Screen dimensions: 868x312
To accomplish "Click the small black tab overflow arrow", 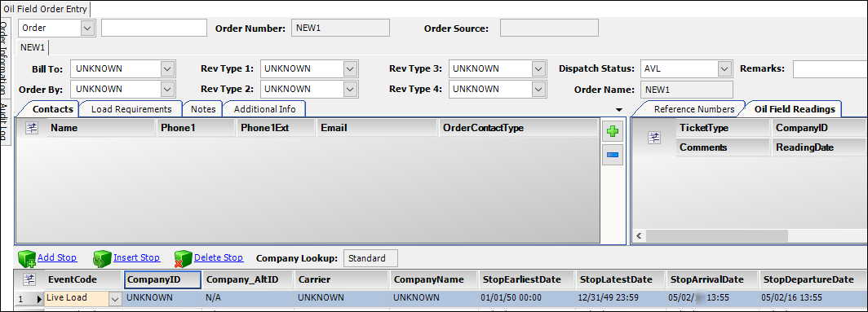I will click(x=619, y=109).
